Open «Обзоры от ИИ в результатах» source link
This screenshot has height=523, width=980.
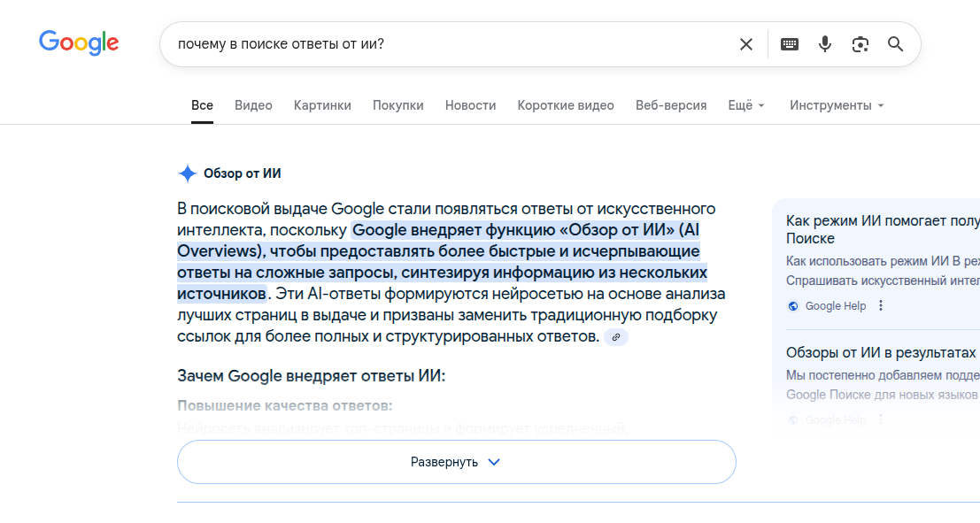tap(881, 352)
